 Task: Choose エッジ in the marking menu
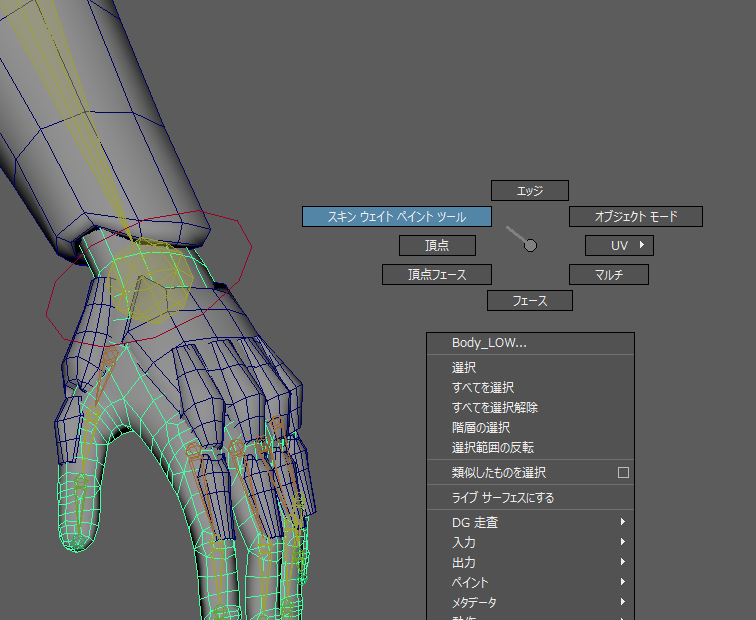coord(530,190)
